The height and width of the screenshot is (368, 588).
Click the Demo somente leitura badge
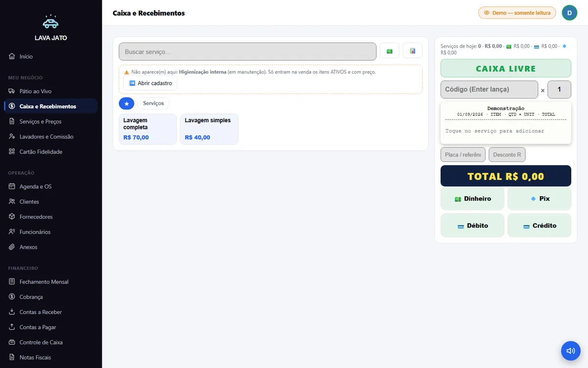tap(517, 13)
